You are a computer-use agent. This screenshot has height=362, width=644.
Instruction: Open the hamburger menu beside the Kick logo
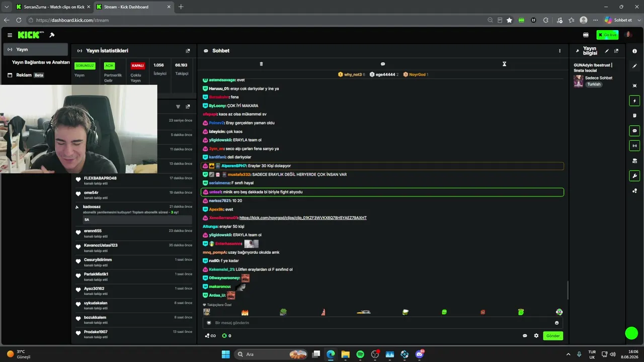pyautogui.click(x=10, y=35)
